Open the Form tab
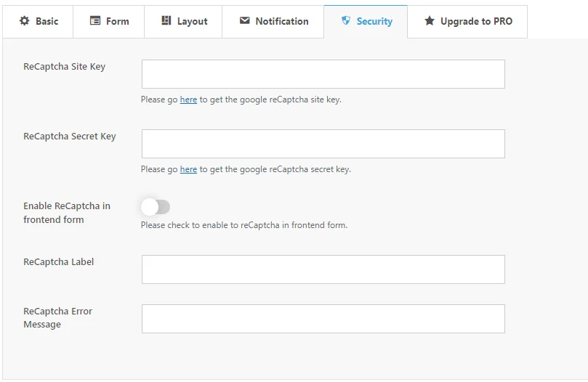The image size is (588, 382). [x=110, y=21]
